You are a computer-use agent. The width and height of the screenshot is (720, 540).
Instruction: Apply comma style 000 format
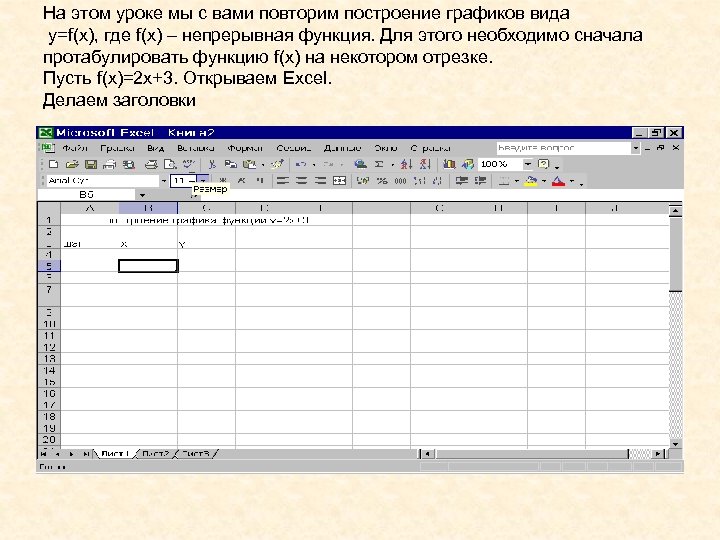click(400, 180)
